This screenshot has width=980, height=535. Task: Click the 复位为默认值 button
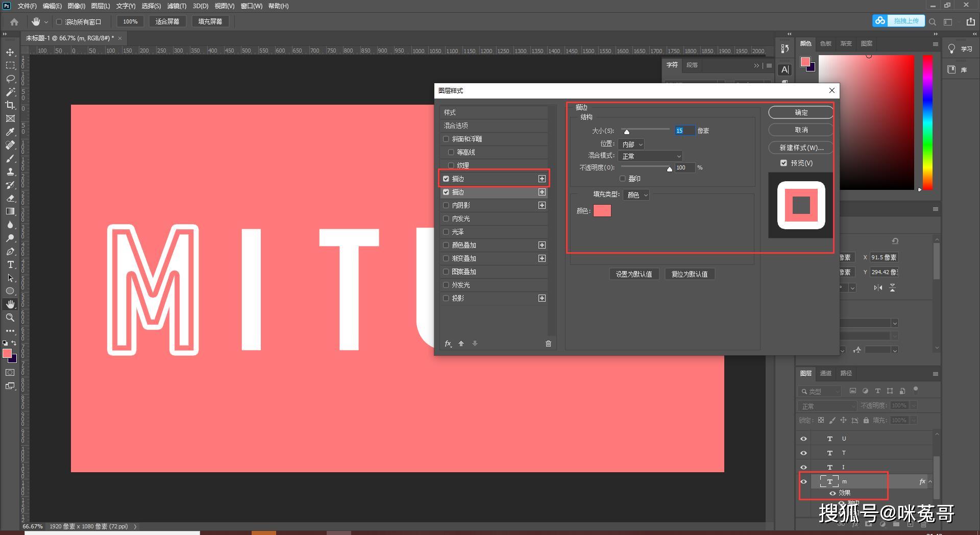pos(690,274)
